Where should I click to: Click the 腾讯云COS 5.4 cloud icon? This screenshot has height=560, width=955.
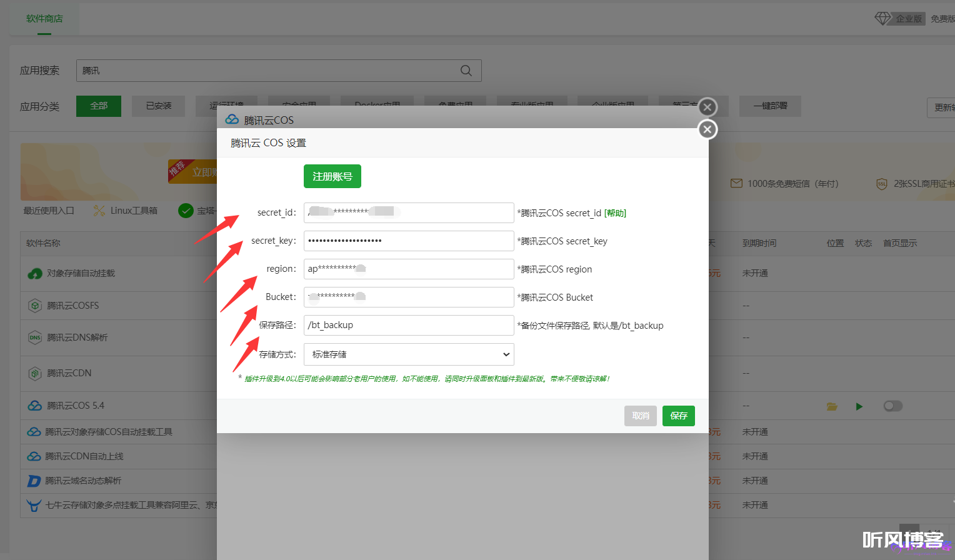[x=35, y=406]
